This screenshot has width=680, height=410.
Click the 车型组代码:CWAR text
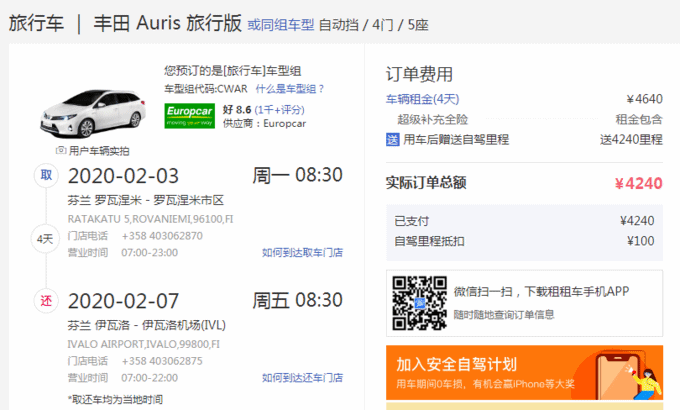(x=206, y=89)
